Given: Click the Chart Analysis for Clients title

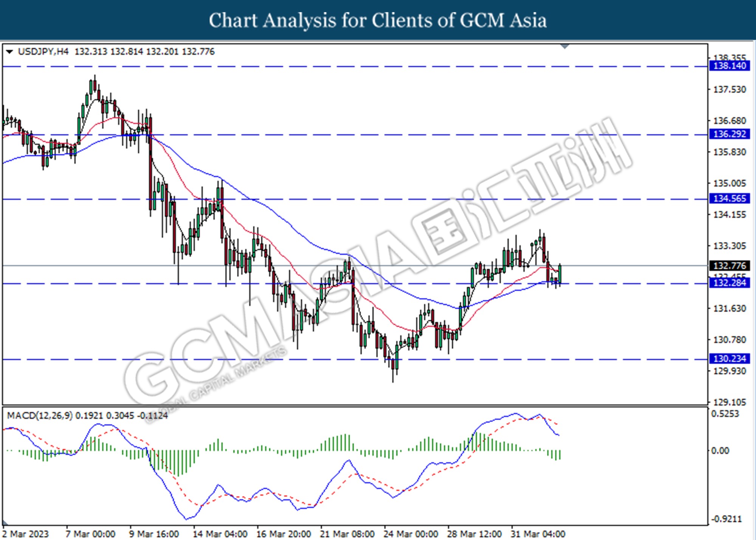Looking at the screenshot, I should [378, 20].
